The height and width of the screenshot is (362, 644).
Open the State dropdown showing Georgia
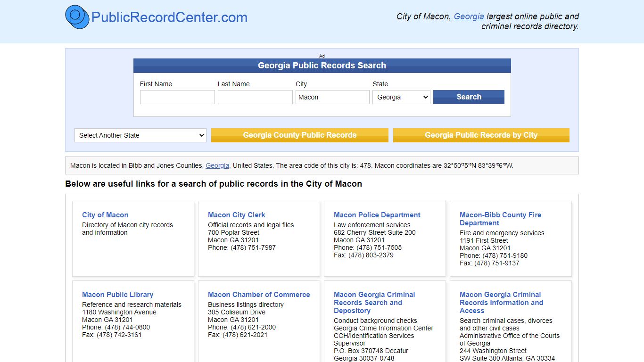point(401,97)
